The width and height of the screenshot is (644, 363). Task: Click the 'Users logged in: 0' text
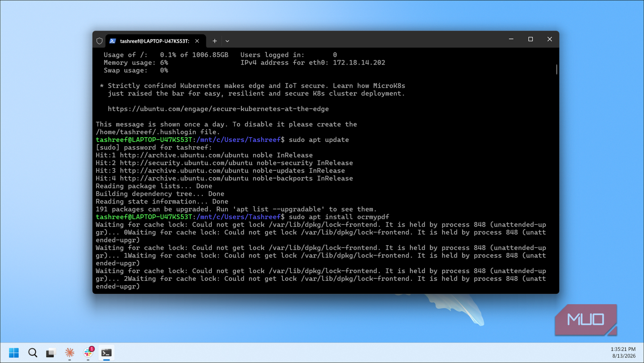tap(289, 55)
